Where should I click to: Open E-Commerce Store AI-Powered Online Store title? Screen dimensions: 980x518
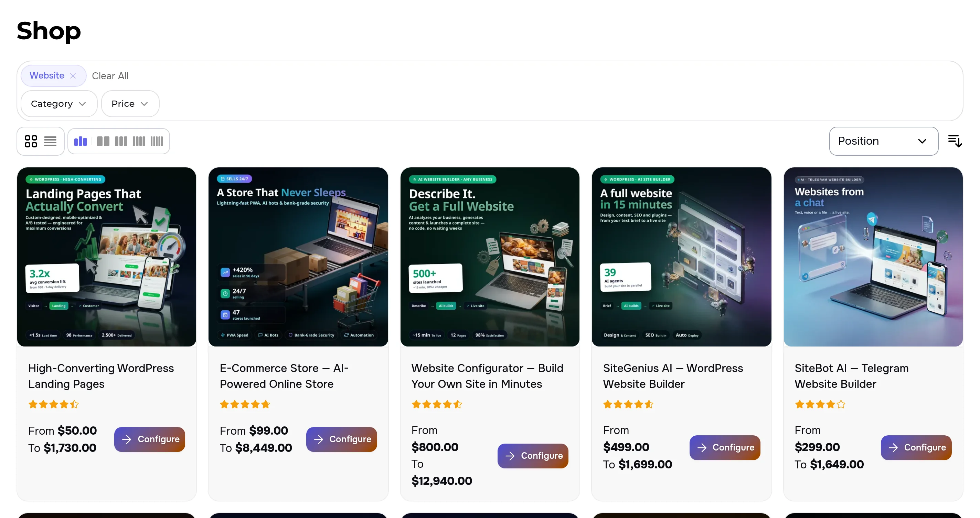point(284,376)
